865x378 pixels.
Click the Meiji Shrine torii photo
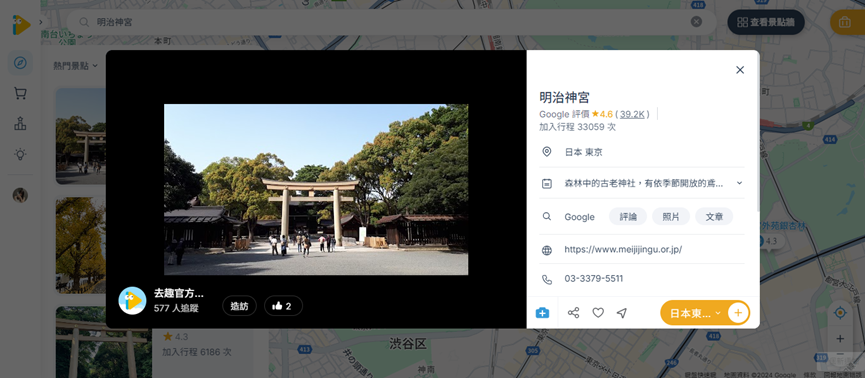click(x=316, y=189)
